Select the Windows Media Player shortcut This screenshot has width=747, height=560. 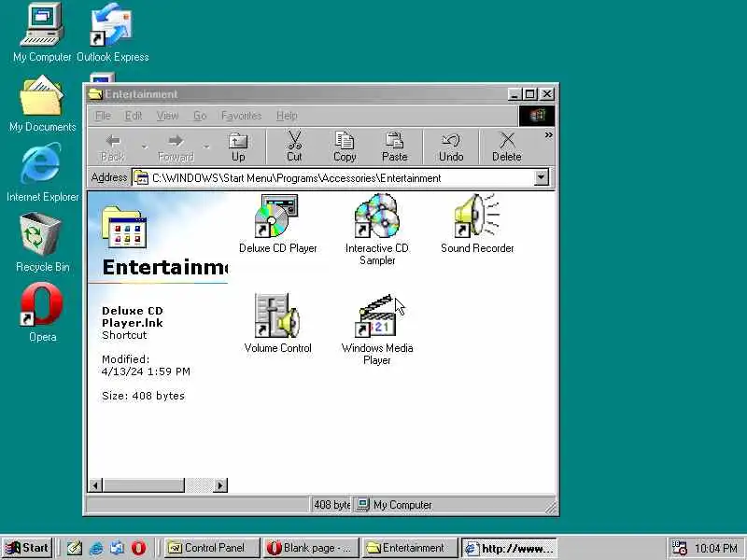377,329
